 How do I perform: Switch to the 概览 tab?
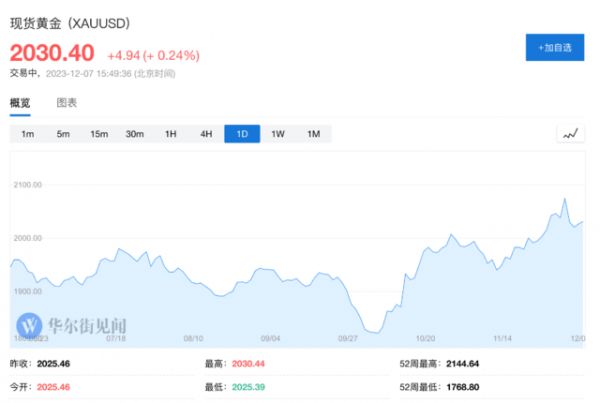[x=20, y=103]
